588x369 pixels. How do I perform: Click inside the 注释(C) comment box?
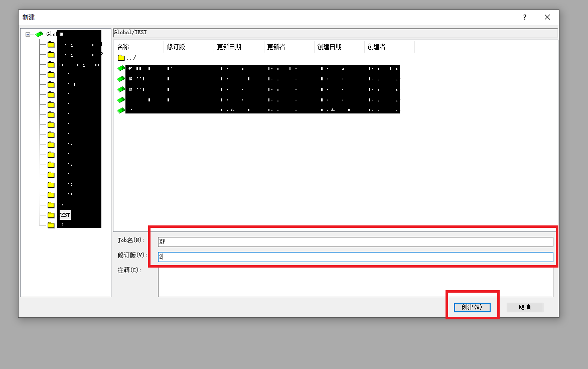[355, 282]
